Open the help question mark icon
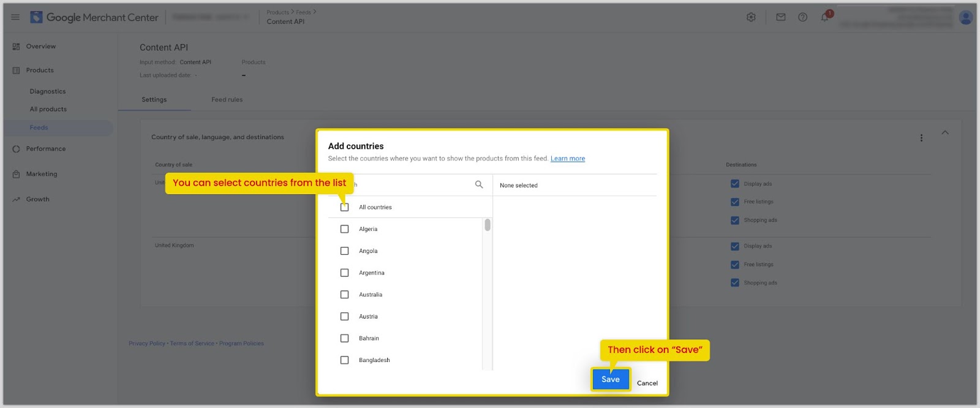 (x=802, y=17)
